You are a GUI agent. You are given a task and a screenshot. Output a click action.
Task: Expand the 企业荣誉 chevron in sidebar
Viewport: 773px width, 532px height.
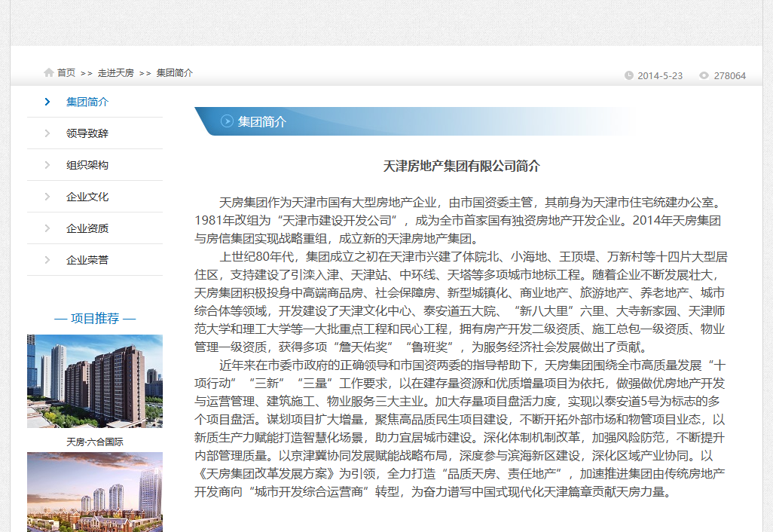[47, 260]
